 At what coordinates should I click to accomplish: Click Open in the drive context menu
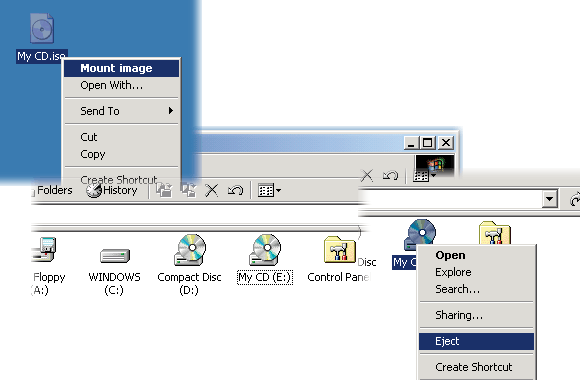tap(476, 255)
